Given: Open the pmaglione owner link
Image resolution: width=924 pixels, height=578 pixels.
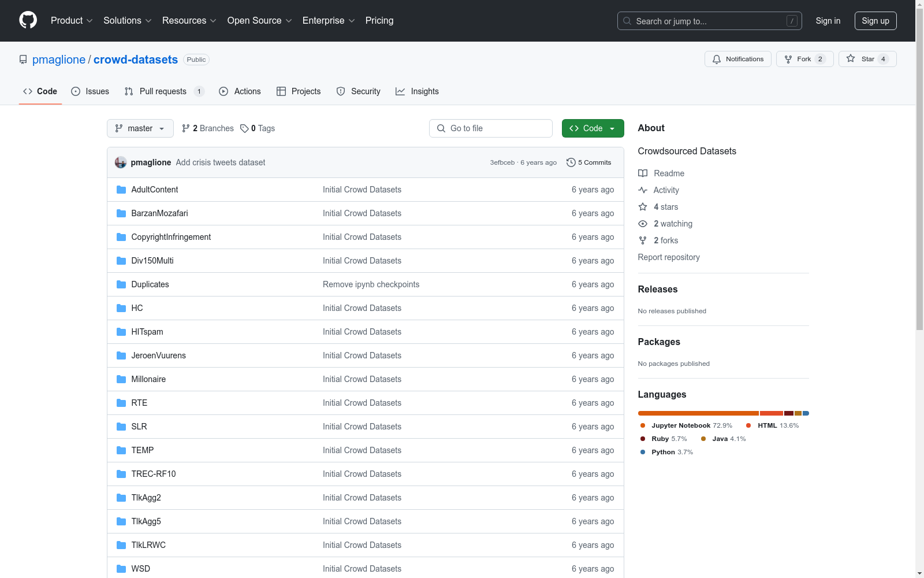Looking at the screenshot, I should (x=59, y=60).
